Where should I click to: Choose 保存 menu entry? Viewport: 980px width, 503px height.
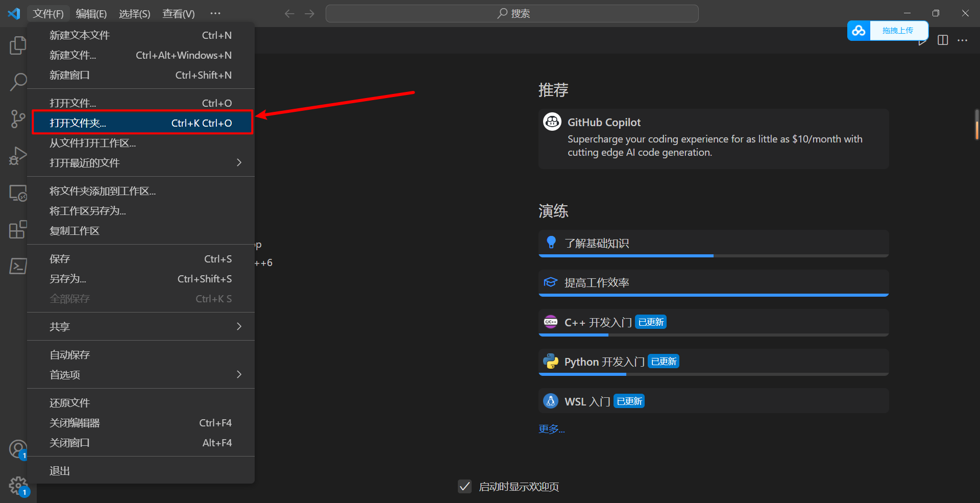141,259
